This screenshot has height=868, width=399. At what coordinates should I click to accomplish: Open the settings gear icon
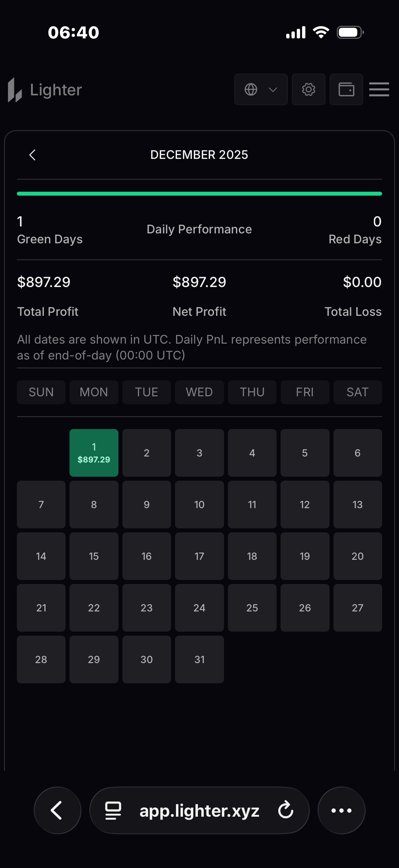point(308,90)
